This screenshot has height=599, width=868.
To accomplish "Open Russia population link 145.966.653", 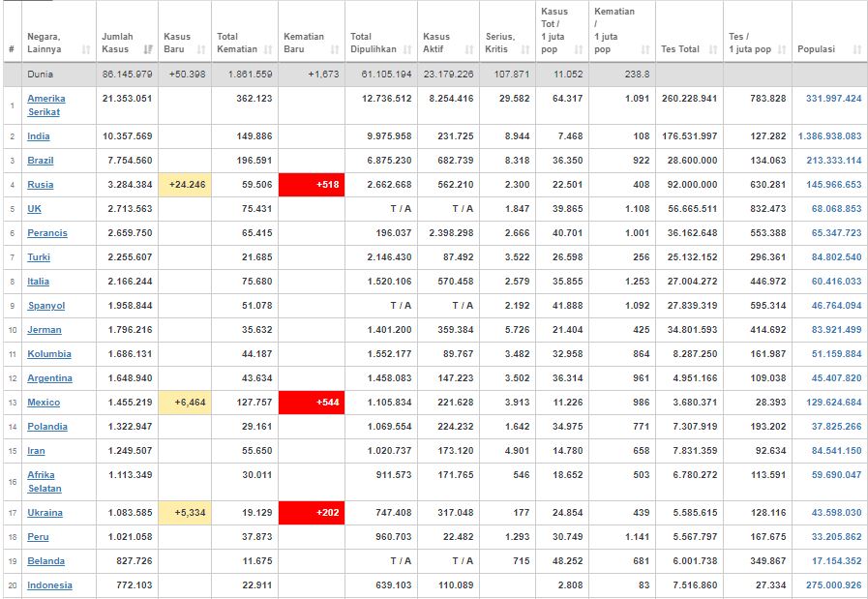I will click(x=834, y=185).
